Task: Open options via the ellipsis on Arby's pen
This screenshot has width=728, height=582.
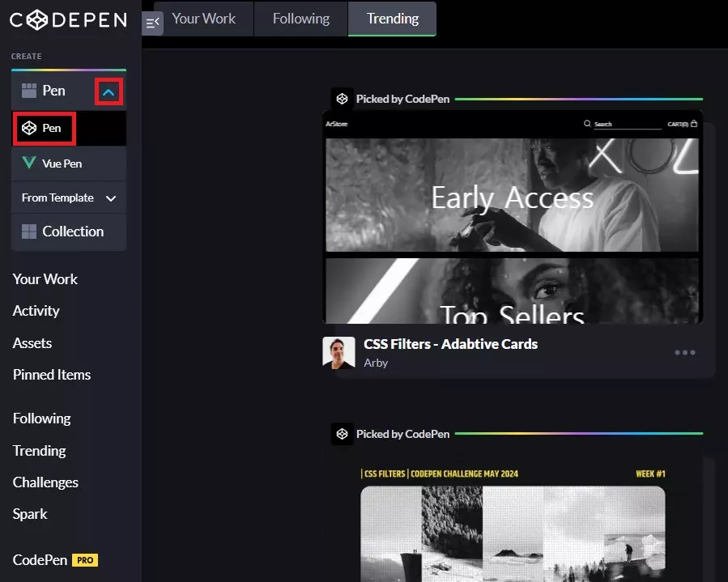Action: click(x=684, y=352)
